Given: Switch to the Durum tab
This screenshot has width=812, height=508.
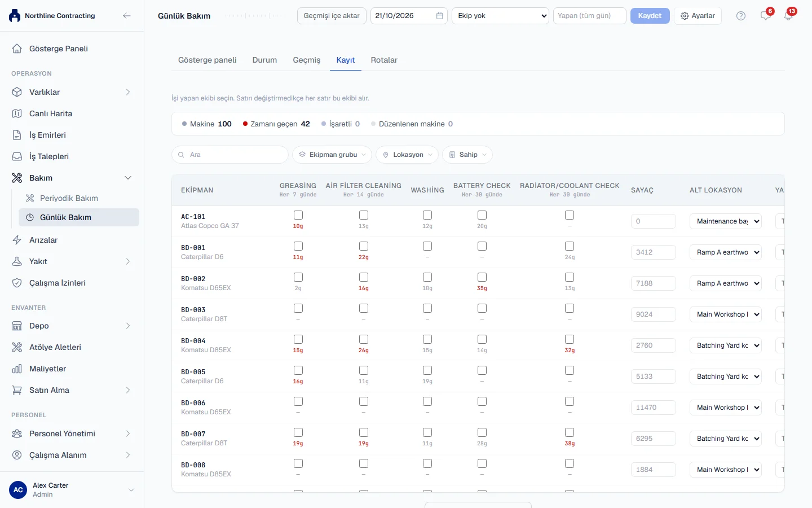Looking at the screenshot, I should coord(264,60).
